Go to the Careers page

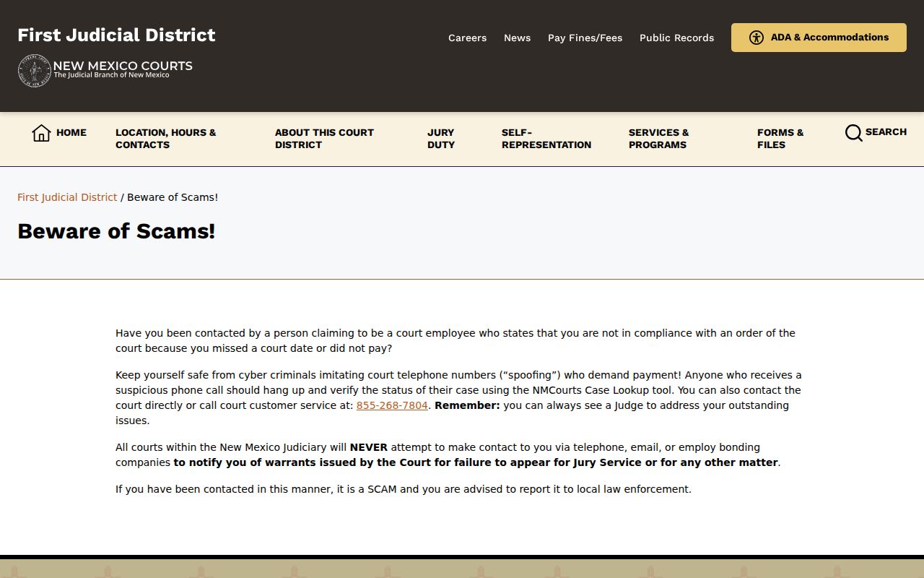point(467,38)
